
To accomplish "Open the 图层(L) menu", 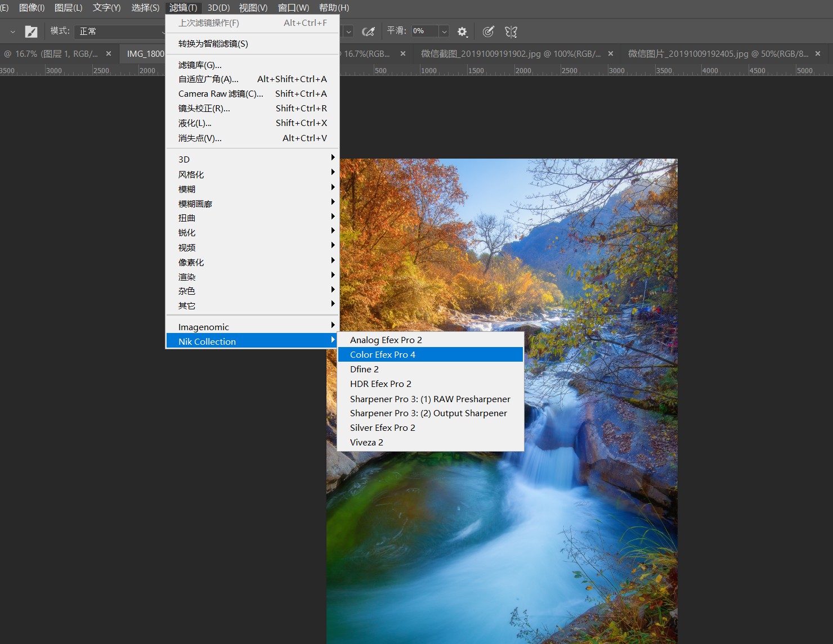I will 69,8.
